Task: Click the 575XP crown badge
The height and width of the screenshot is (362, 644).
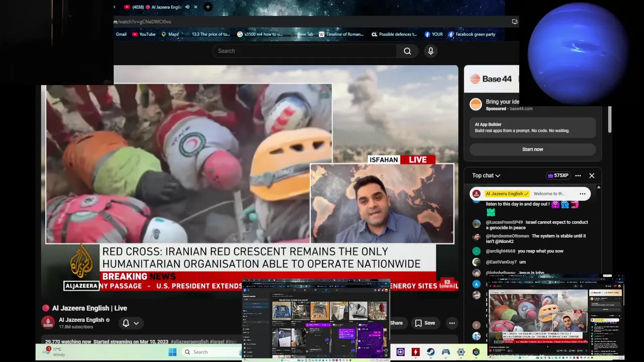Action: click(x=558, y=175)
